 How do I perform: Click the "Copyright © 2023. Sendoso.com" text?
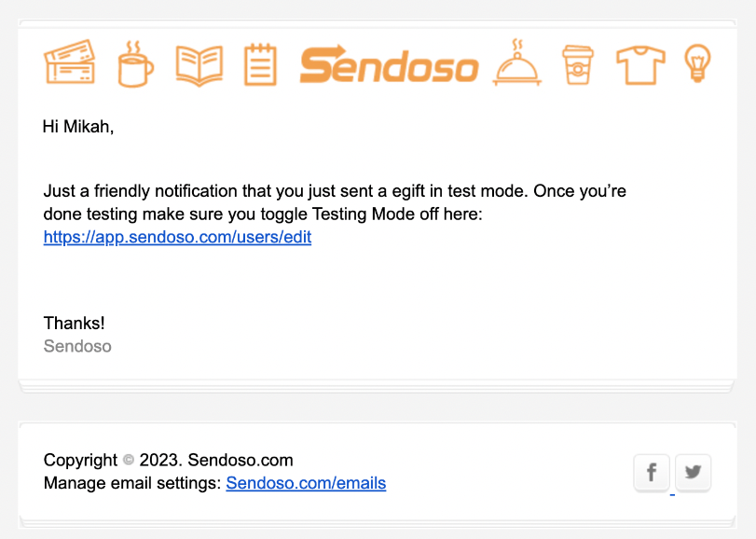[x=168, y=460]
